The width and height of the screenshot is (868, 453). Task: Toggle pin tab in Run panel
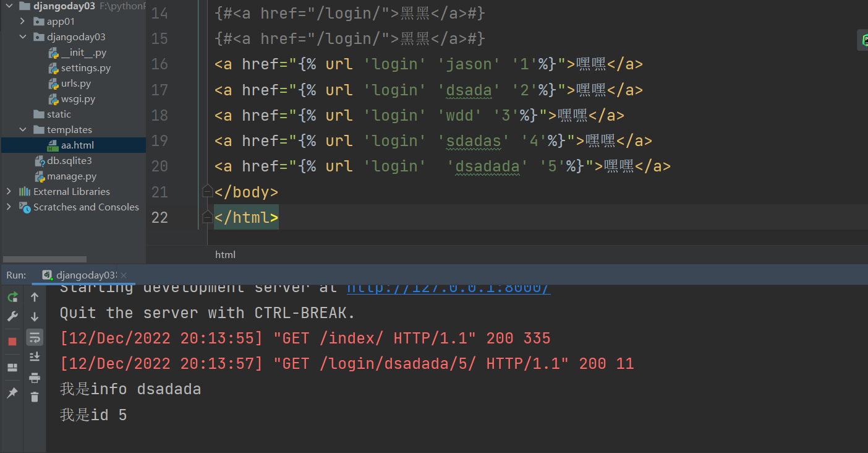(x=12, y=393)
